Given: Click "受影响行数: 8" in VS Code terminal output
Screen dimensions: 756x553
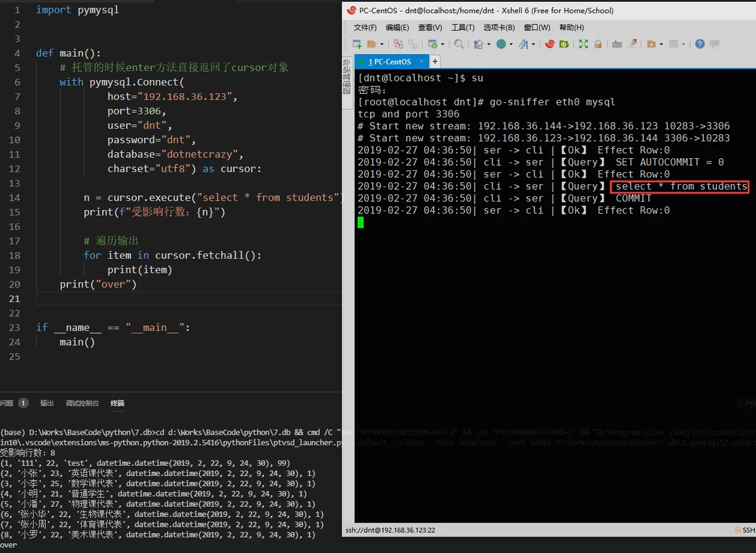Looking at the screenshot, I should pos(28,453).
